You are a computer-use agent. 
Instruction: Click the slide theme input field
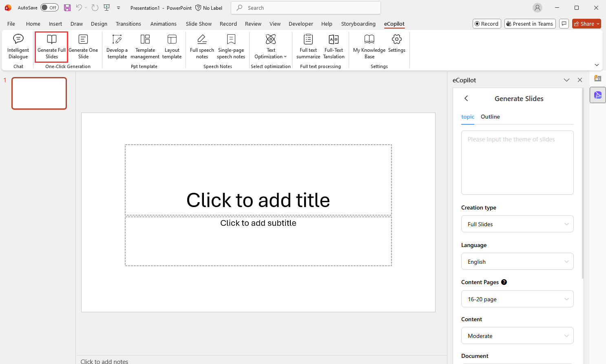tap(517, 162)
